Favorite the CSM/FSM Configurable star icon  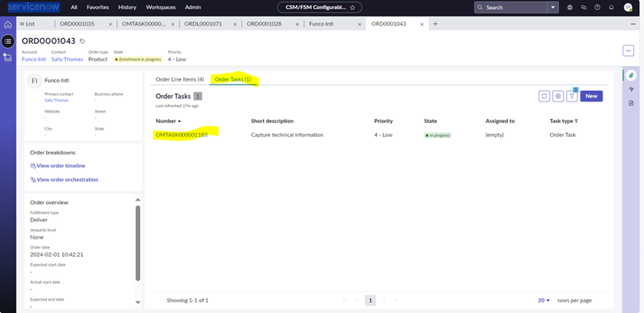coord(352,7)
